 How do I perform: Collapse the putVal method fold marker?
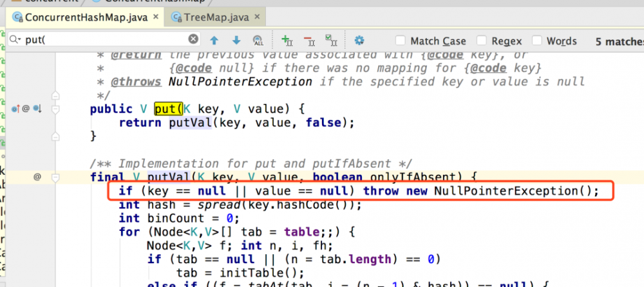[x=55, y=177]
